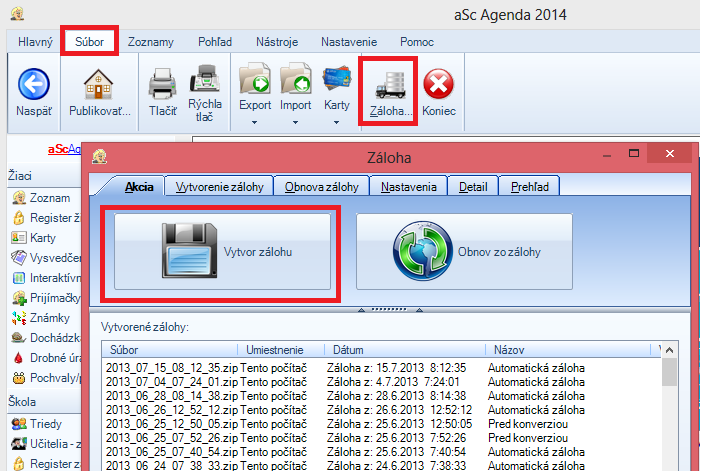The width and height of the screenshot is (703, 473).
Task: Click aSc Agenda app icon in title bar
Action: pos(17,13)
